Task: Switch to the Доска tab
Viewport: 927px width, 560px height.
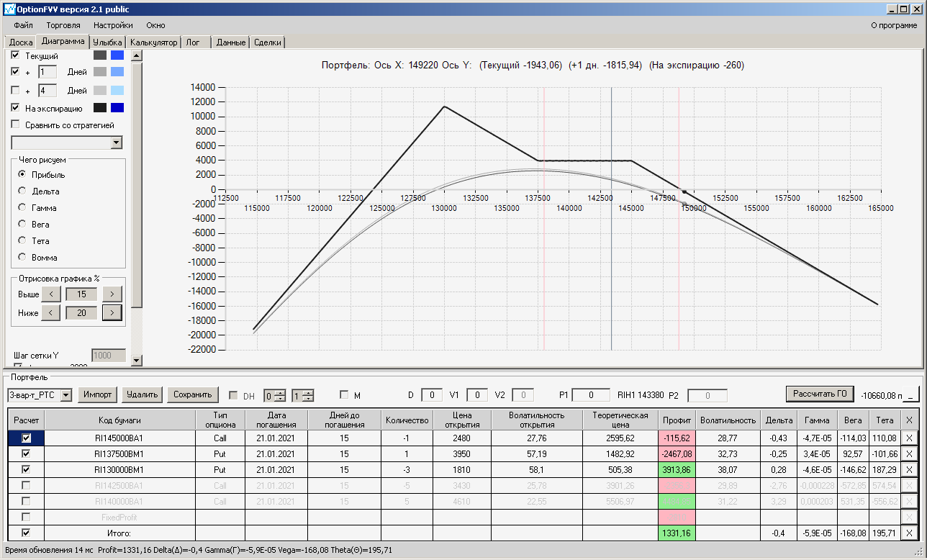Action: pos(21,42)
